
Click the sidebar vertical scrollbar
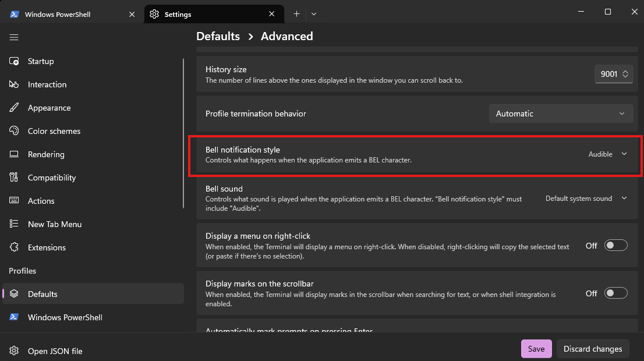(x=183, y=133)
